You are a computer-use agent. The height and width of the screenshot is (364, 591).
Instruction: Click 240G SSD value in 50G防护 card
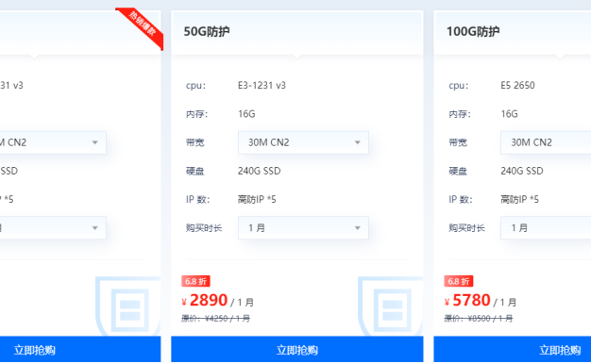pos(259,171)
